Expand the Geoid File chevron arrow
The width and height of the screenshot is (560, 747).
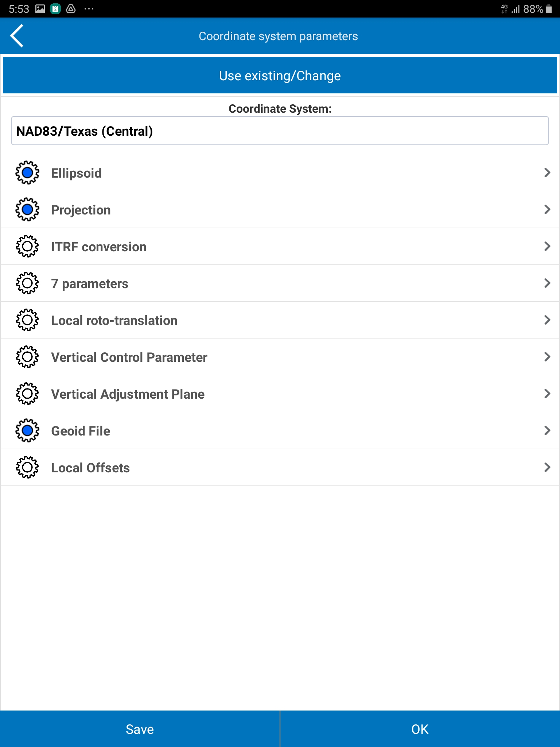(x=547, y=430)
